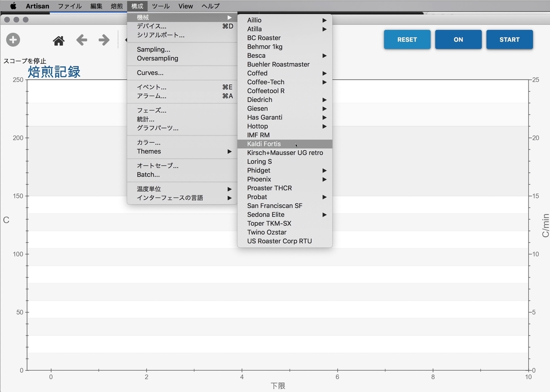Click the ON button
Screen dimensions: 550x392
458,39
